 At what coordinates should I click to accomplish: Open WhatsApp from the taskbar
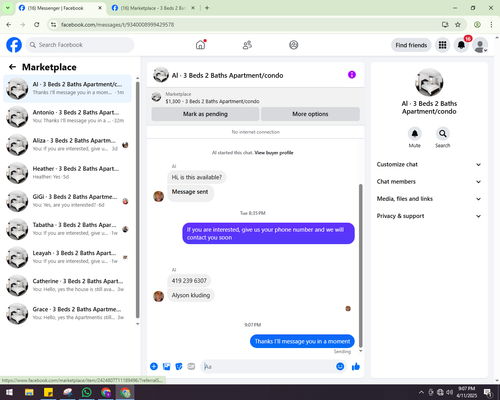pyautogui.click(x=87, y=392)
